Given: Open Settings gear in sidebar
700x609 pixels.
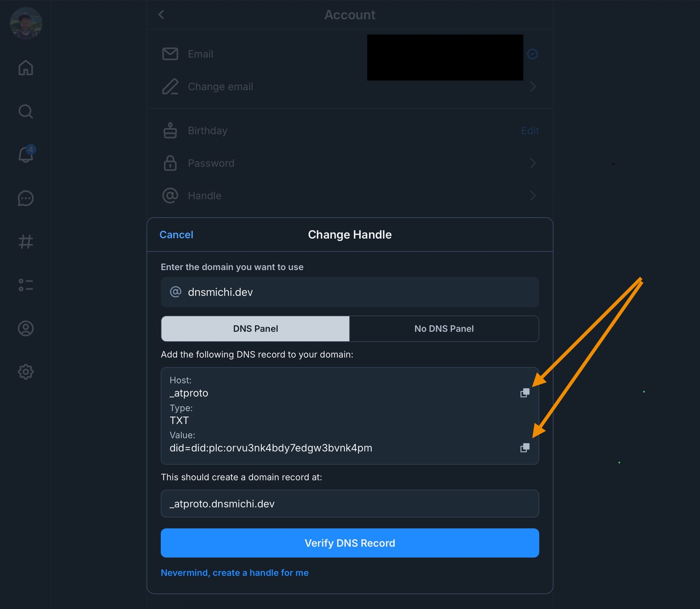Looking at the screenshot, I should coord(26,372).
